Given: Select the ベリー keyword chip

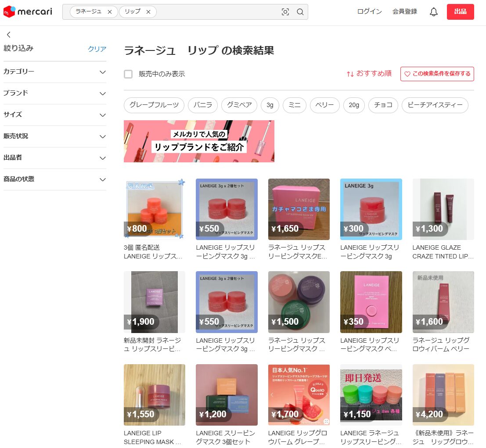Looking at the screenshot, I should point(324,105).
